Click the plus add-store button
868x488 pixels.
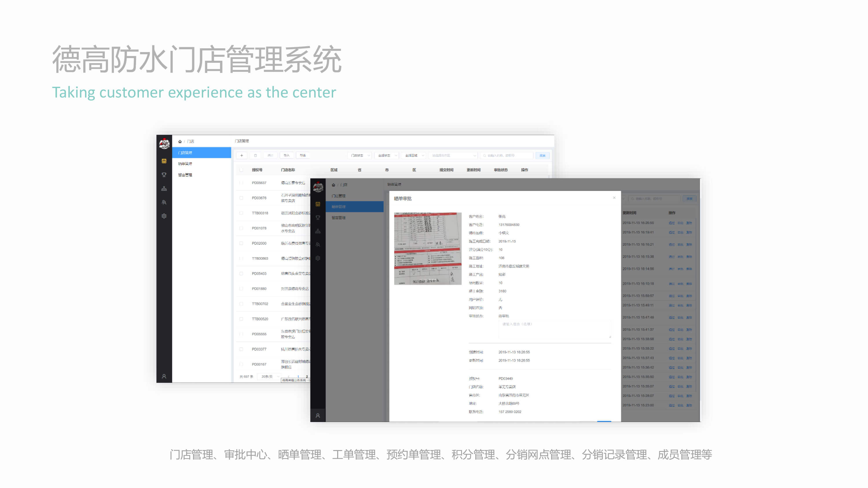click(242, 155)
